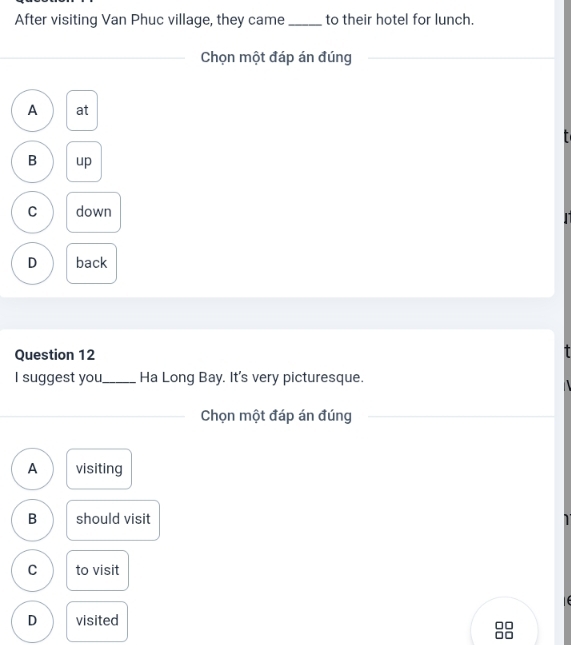The image size is (571, 645).
Task: Click the Question 12 heading
Action: [x=55, y=355]
